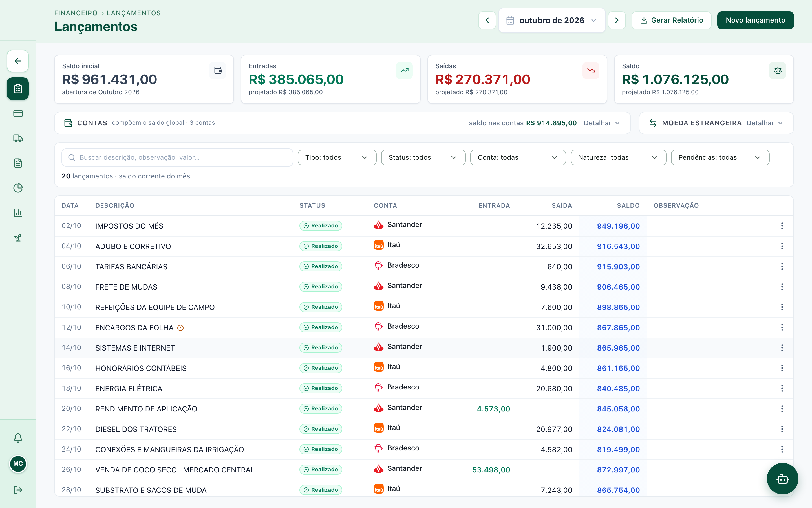Open row menu for ENERGIA ELÉTRICA

[782, 388]
